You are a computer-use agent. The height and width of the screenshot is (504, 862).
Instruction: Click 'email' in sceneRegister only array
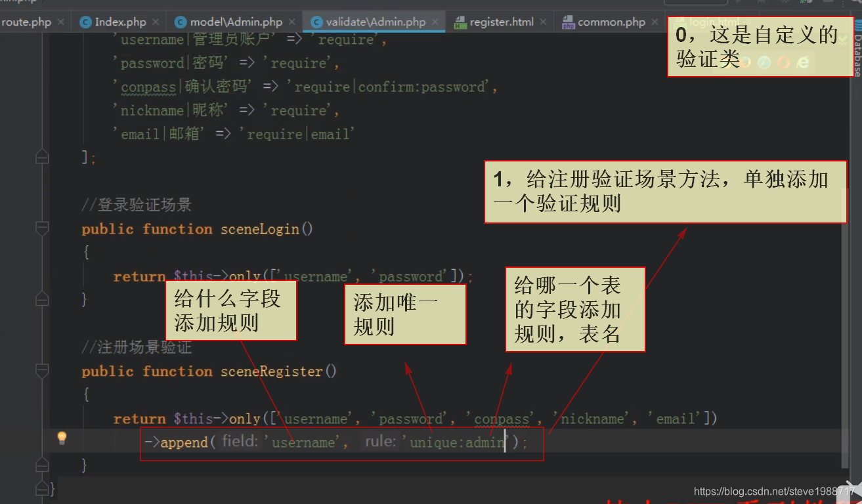(x=676, y=419)
